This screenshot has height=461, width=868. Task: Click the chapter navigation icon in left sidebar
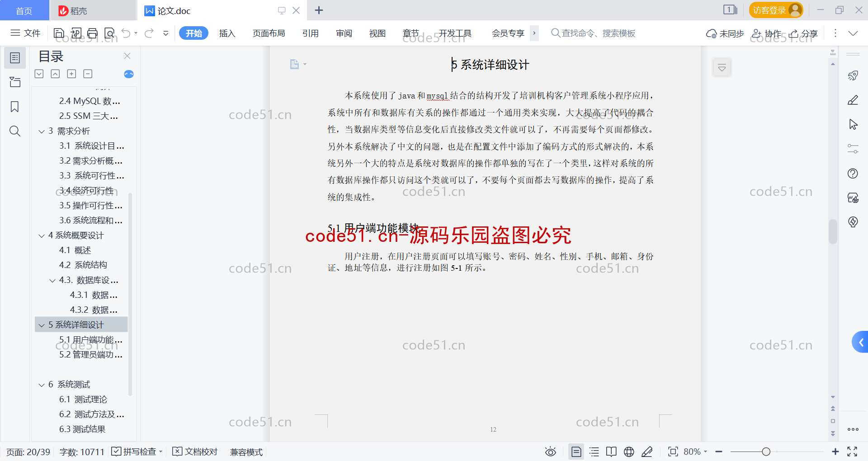point(15,82)
